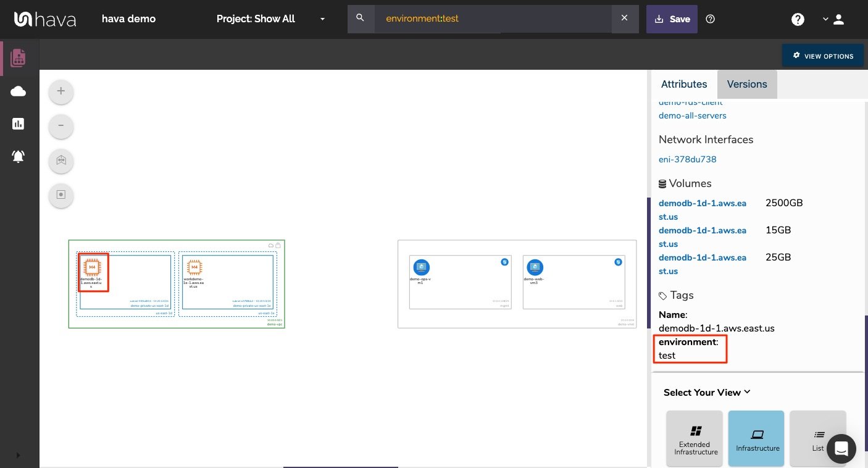Open the user account menu
This screenshot has width=868, height=468.
coord(833,19)
